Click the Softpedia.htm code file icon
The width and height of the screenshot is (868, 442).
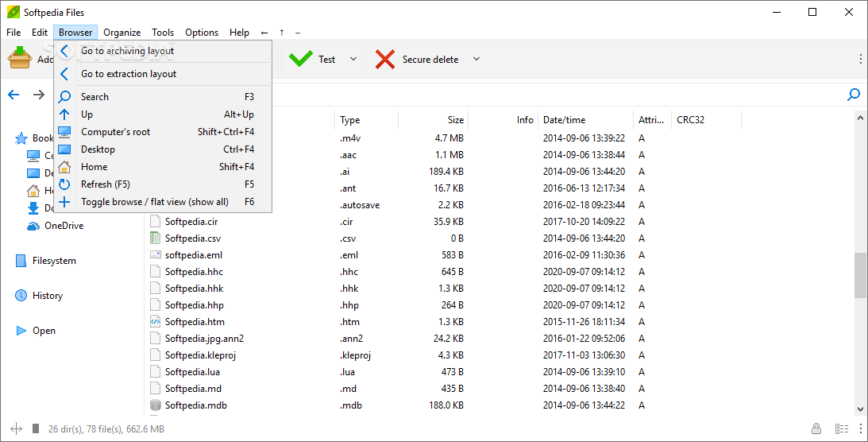[x=155, y=321]
